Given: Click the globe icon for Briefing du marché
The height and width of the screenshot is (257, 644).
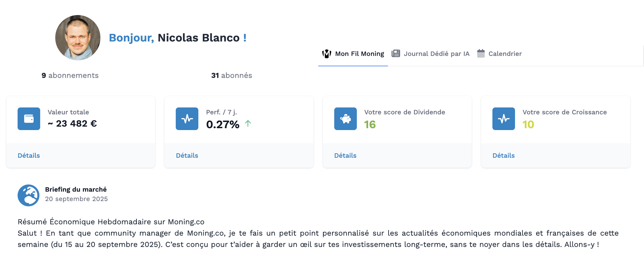Looking at the screenshot, I should [x=29, y=195].
